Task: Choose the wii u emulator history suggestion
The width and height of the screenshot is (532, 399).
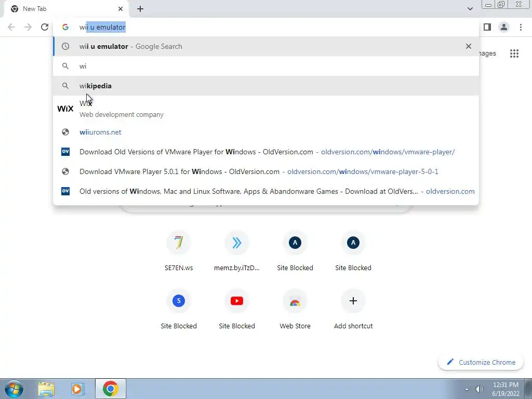Action: point(266,46)
